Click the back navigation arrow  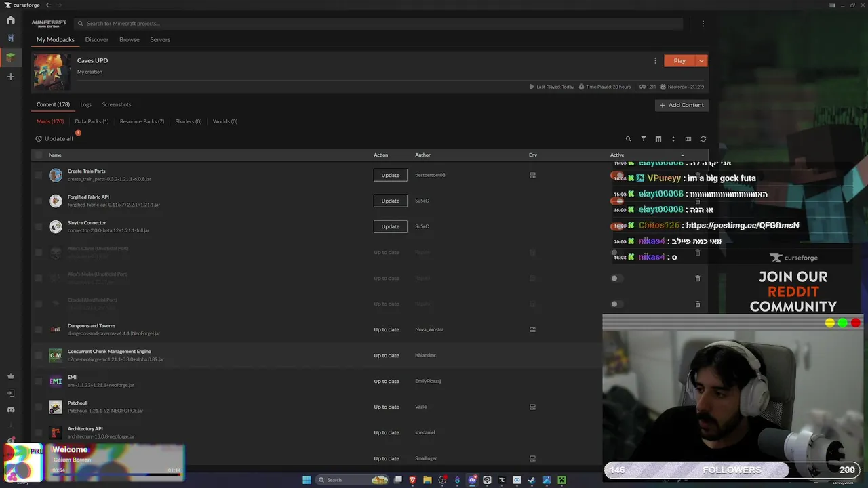(48, 5)
